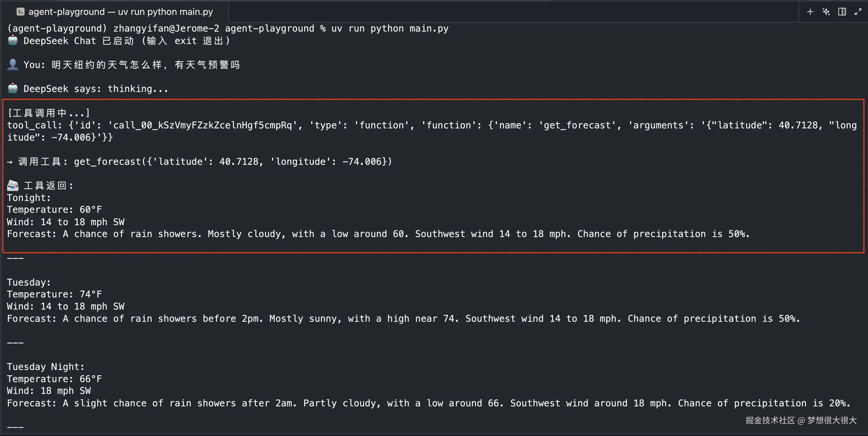Click robot emoji beside DeepSeek Chat startup line
Viewport: 868px width, 436px height.
(13, 41)
